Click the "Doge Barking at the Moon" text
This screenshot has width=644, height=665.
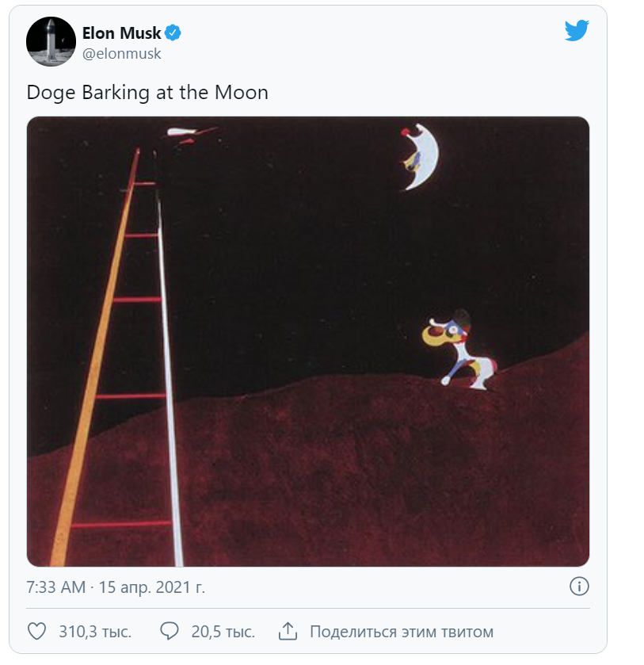147,93
